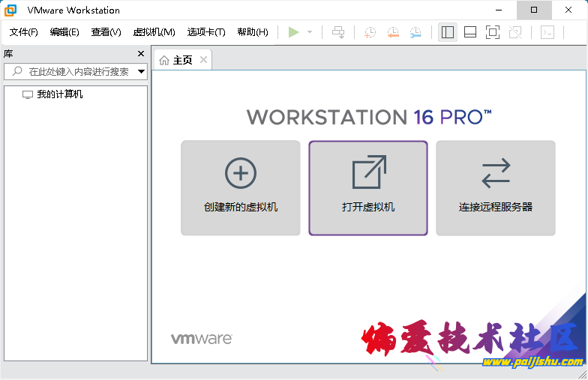Click the green power on play button

pos(293,32)
